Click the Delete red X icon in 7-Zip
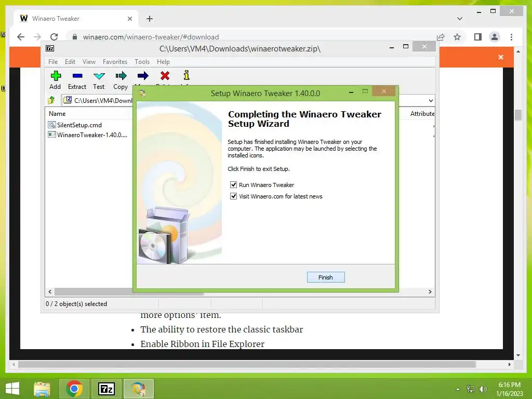 pos(165,76)
